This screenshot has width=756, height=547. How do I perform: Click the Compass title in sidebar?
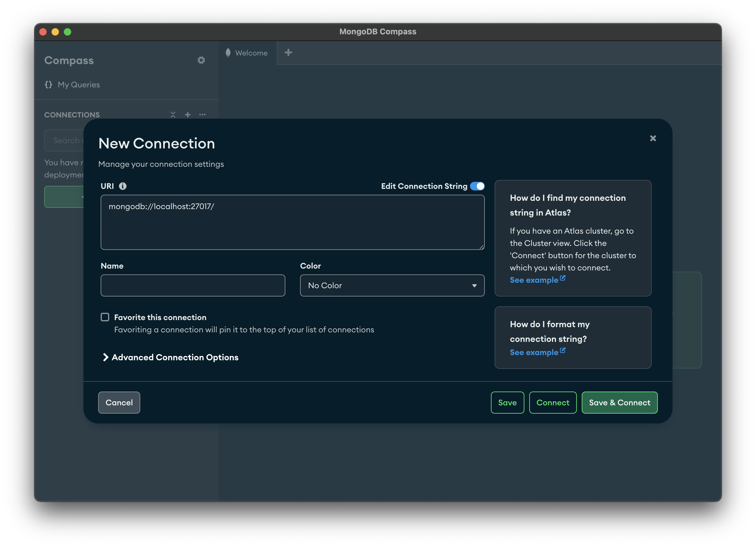69,61
